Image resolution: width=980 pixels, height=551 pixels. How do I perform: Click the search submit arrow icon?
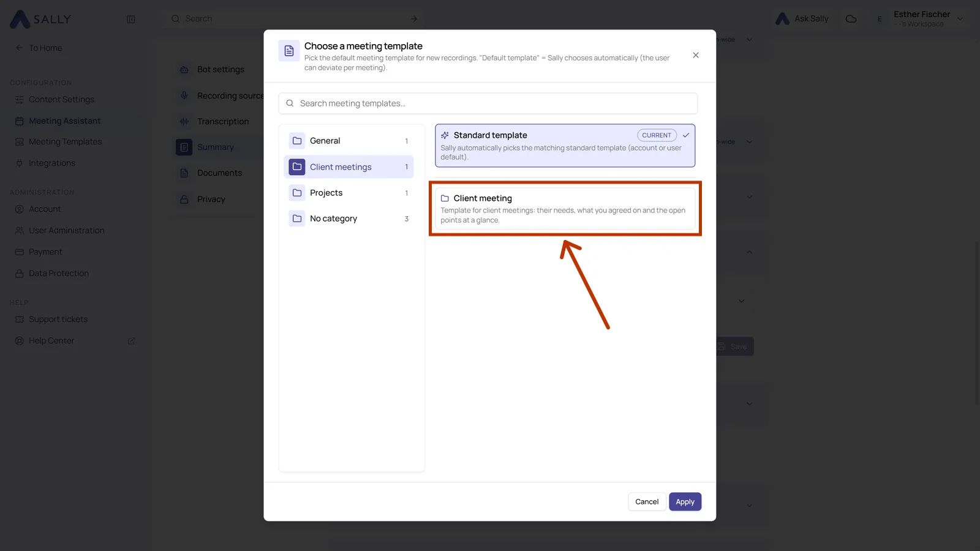(414, 19)
